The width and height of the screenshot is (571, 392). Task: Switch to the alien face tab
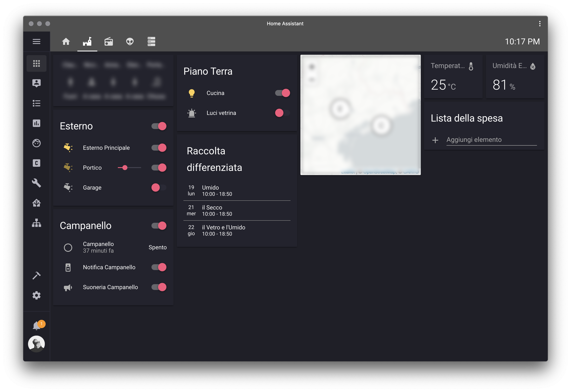130,41
